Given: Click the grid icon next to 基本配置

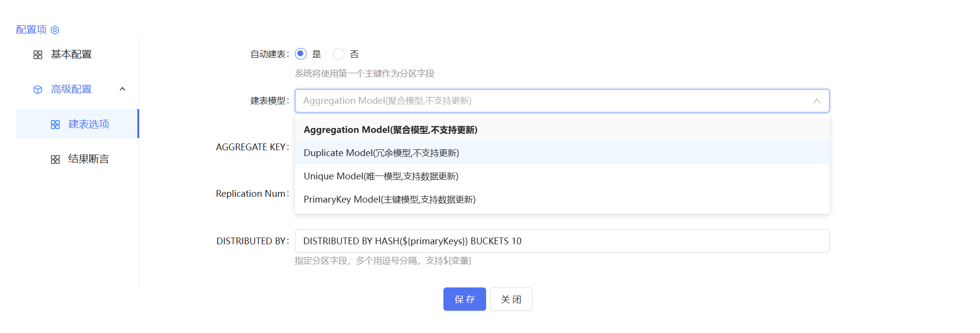Looking at the screenshot, I should pyautogui.click(x=38, y=54).
